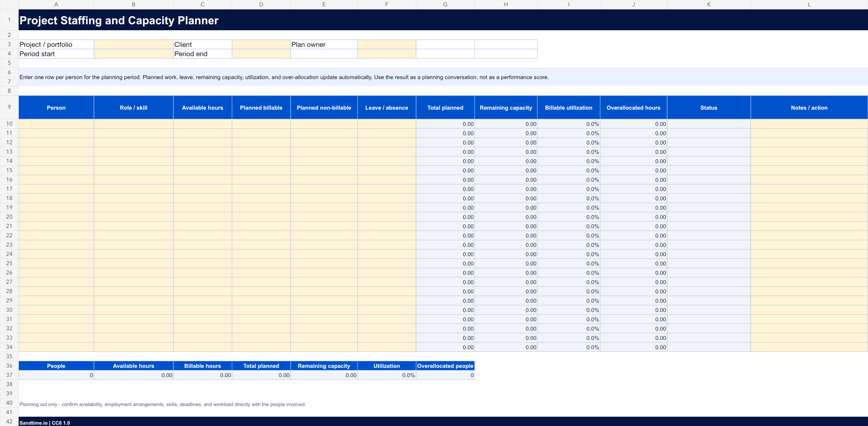Click the Total planned table header

[445, 108]
